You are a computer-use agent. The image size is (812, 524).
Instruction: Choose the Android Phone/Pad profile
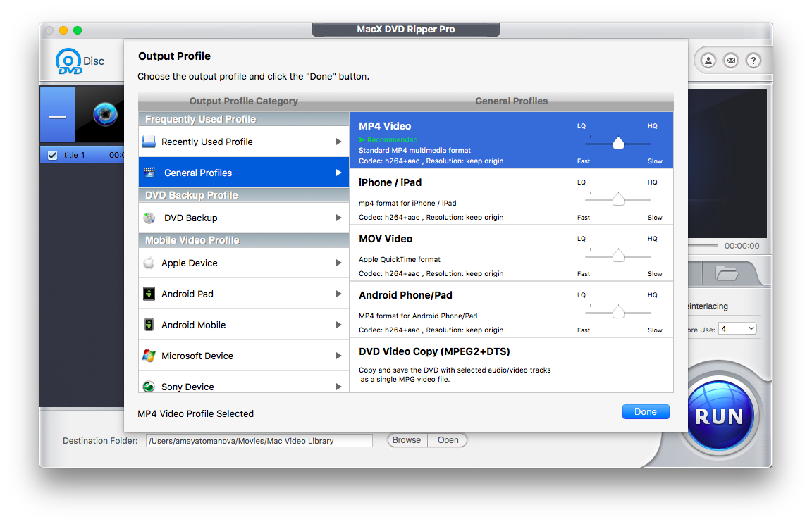click(x=512, y=309)
